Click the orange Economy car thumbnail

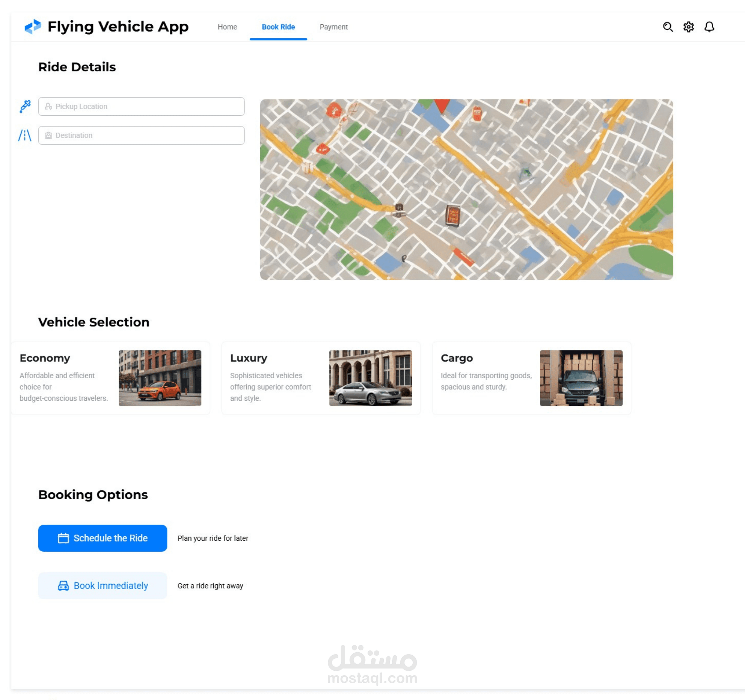160,378
